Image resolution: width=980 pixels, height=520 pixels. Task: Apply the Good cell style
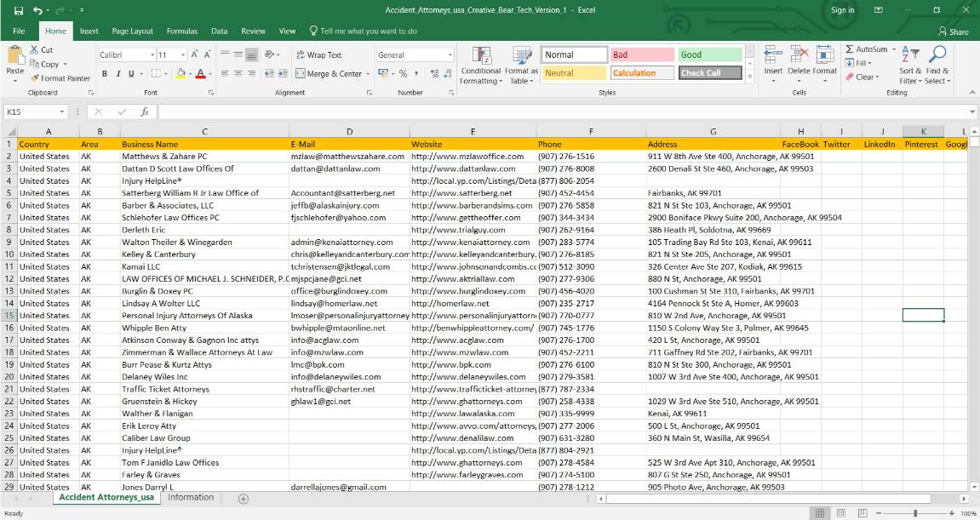[710, 55]
